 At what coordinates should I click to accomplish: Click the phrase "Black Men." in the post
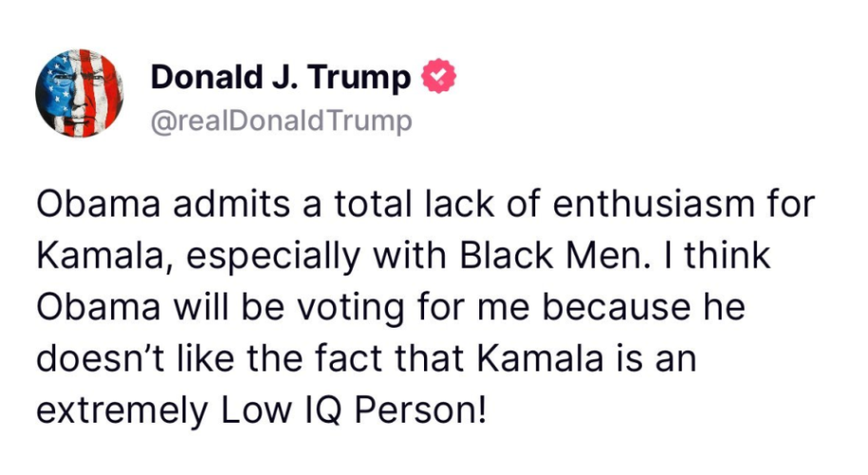click(x=552, y=255)
